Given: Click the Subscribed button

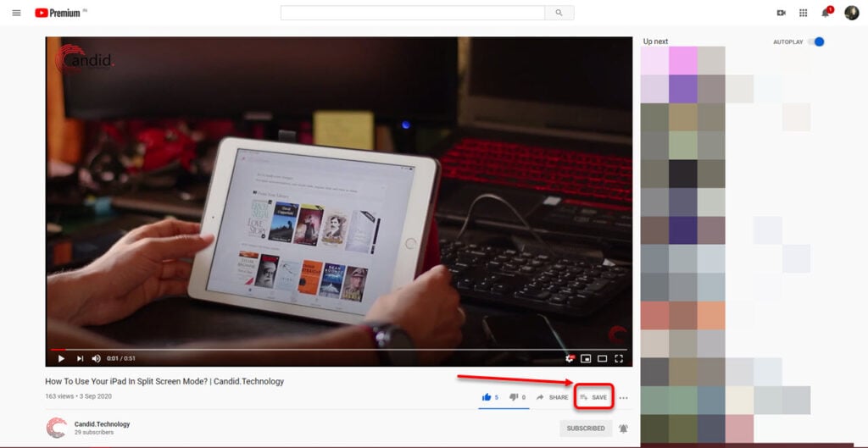Looking at the screenshot, I should [x=586, y=428].
